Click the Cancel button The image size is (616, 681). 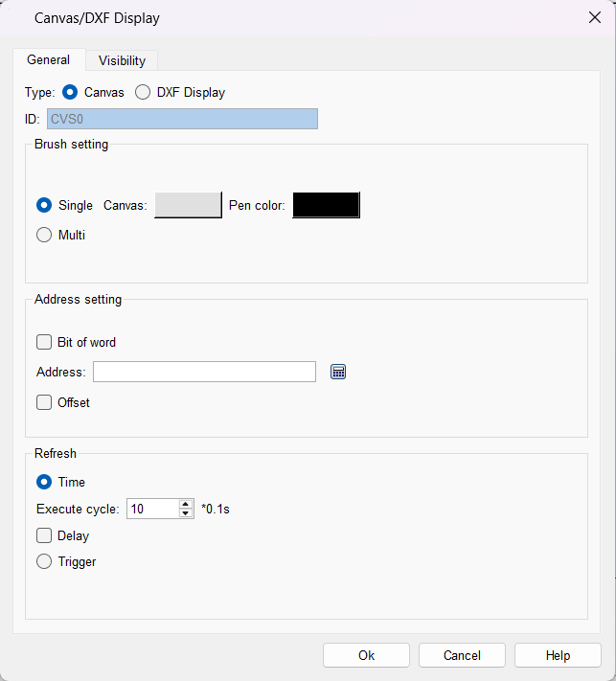point(462,655)
